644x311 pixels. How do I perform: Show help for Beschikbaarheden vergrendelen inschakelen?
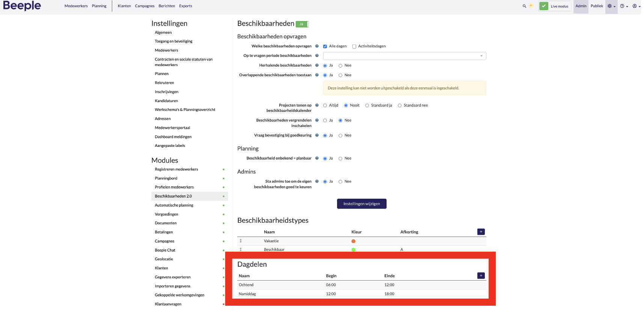pyautogui.click(x=317, y=120)
